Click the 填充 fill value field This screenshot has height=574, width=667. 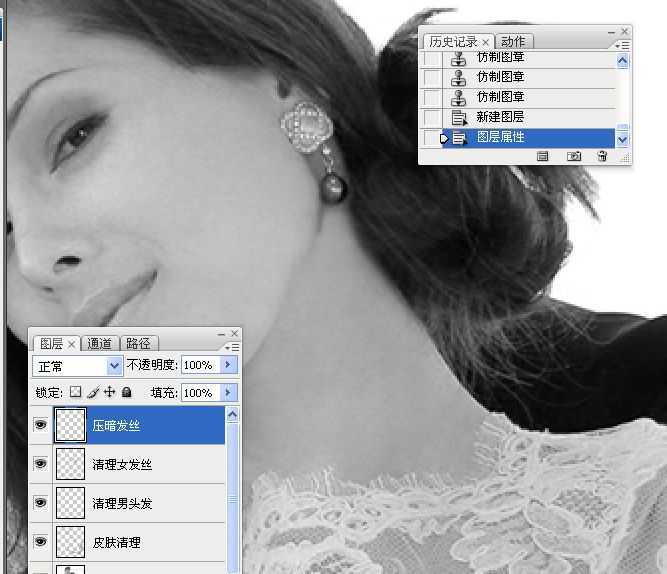coord(200,392)
